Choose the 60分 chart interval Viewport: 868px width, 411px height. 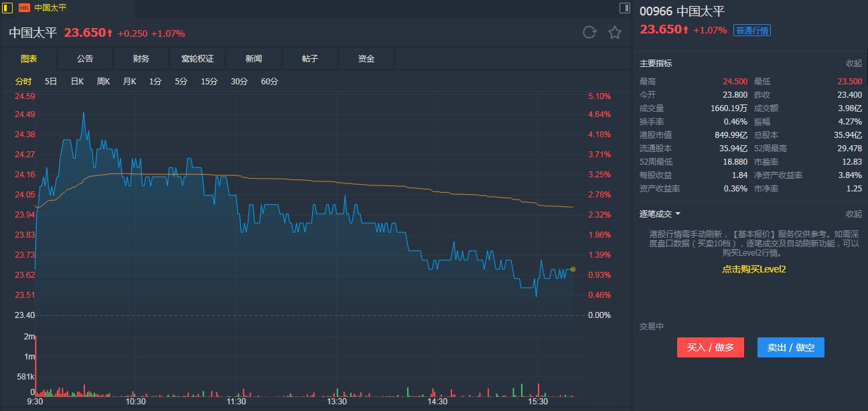tap(269, 82)
